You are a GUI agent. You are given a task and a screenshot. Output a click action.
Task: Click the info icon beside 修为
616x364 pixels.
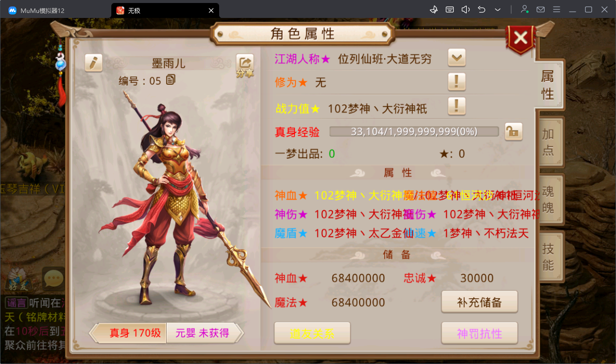[x=457, y=82]
